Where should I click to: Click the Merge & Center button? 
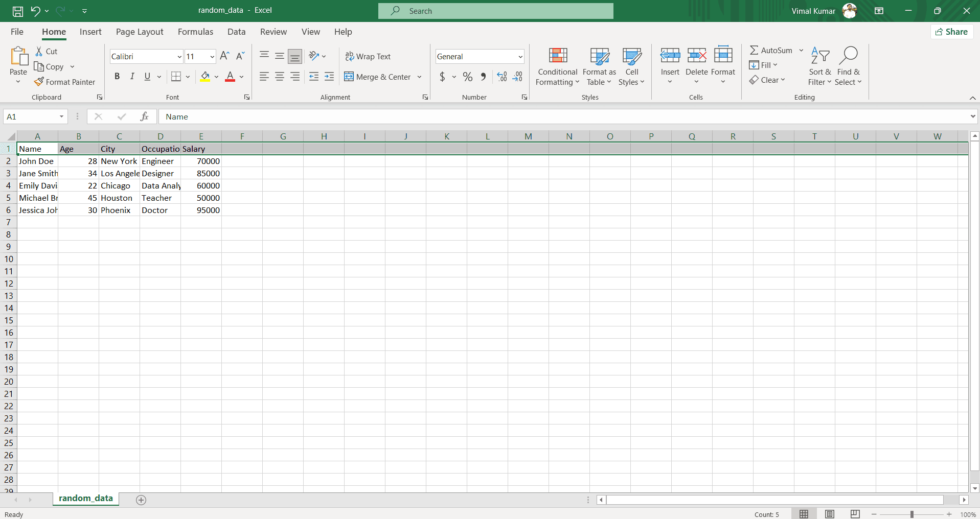pyautogui.click(x=378, y=77)
